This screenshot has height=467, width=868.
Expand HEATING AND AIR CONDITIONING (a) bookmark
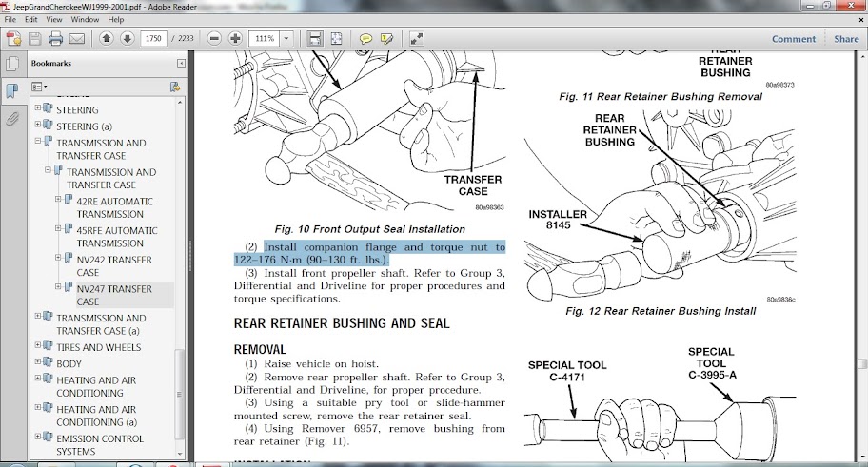[38, 407]
